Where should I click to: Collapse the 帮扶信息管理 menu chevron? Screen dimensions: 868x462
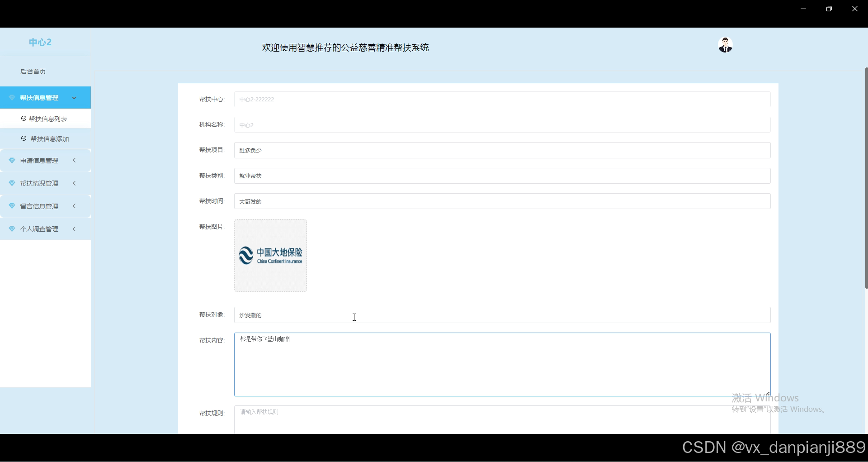click(74, 98)
